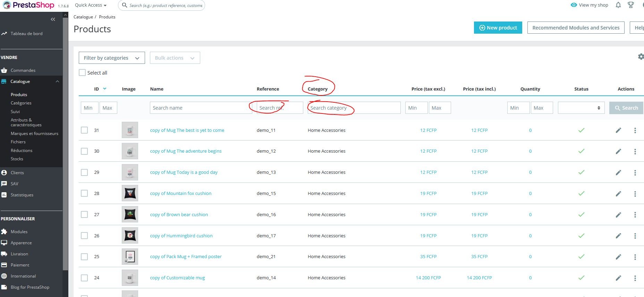Open the Quick Access dropdown
Viewport: 644px width, 297px height.
91,5
